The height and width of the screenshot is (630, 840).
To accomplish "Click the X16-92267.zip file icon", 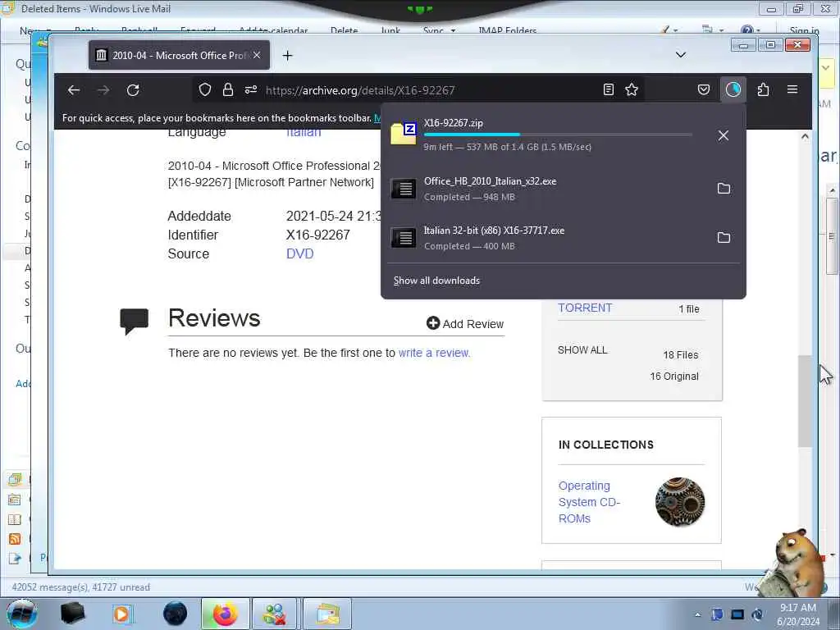I will (404, 134).
